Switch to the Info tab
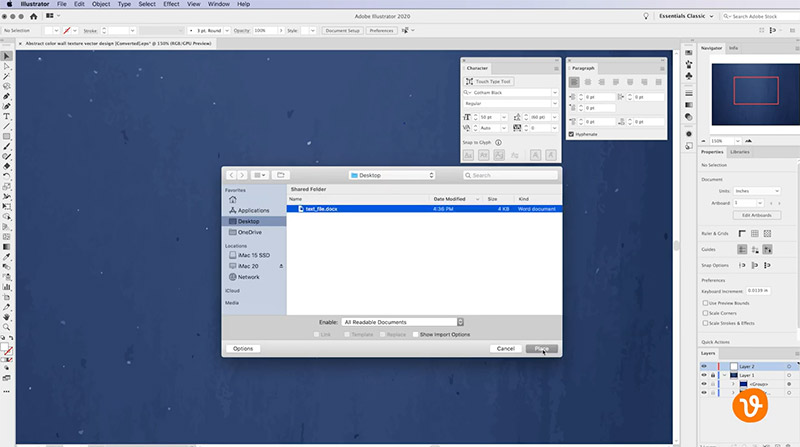The image size is (800, 447). (x=733, y=48)
